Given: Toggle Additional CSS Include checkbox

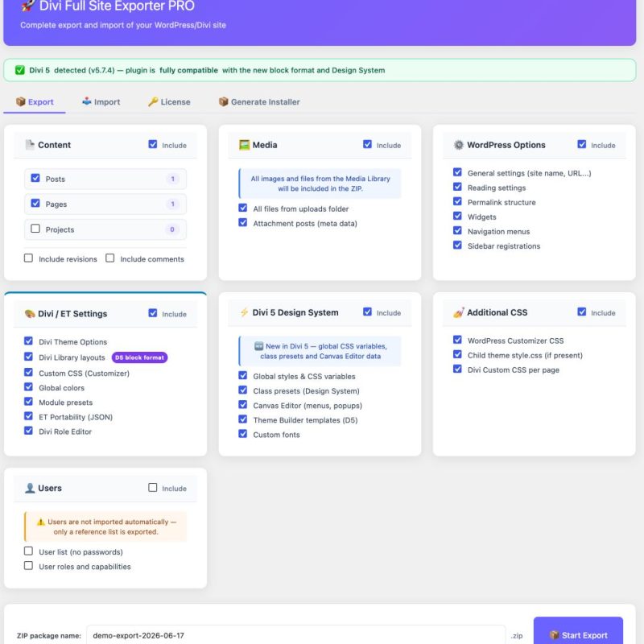Looking at the screenshot, I should point(581,312).
